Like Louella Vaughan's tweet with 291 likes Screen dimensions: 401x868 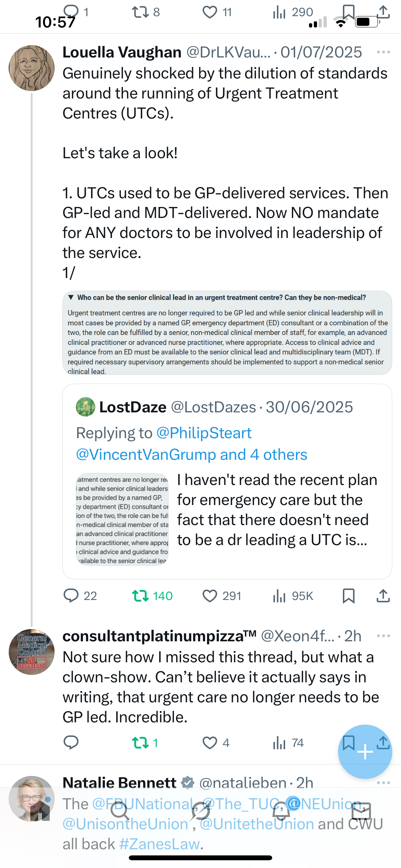210,596
